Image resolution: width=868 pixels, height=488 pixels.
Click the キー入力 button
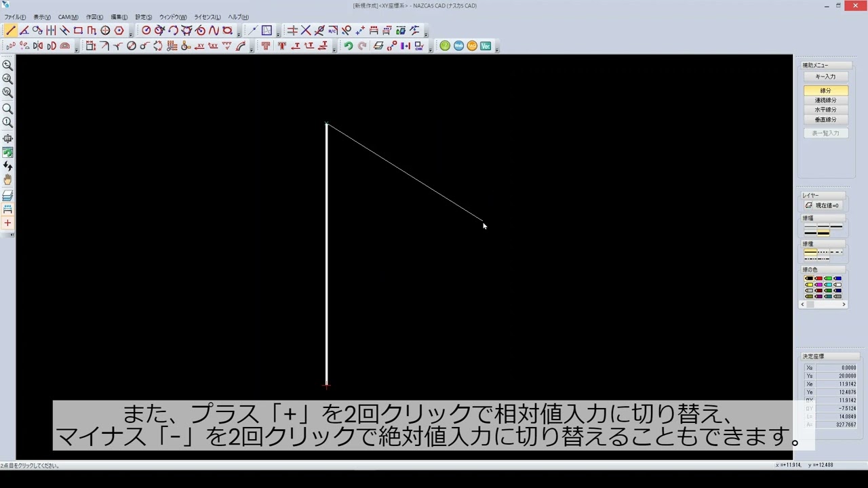[825, 77]
